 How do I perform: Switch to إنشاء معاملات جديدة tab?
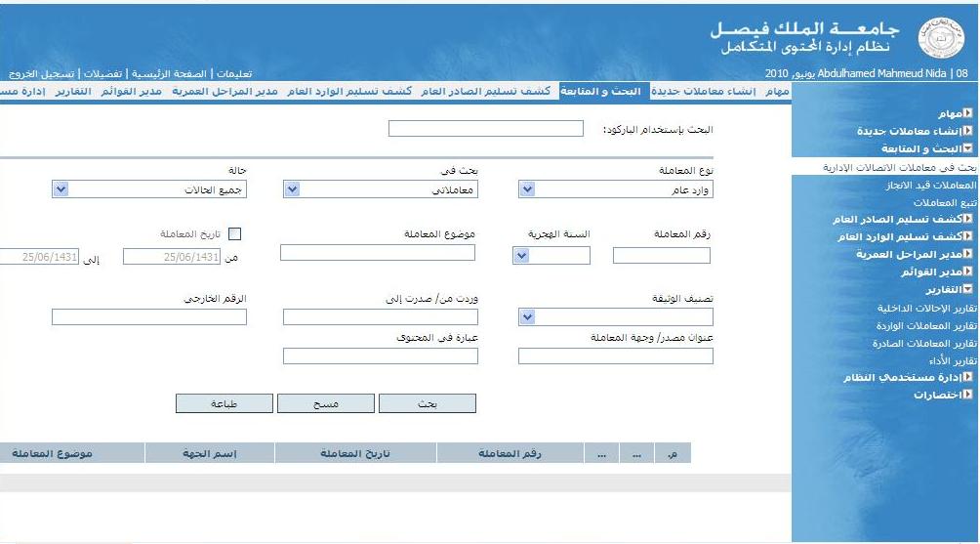coord(703,91)
